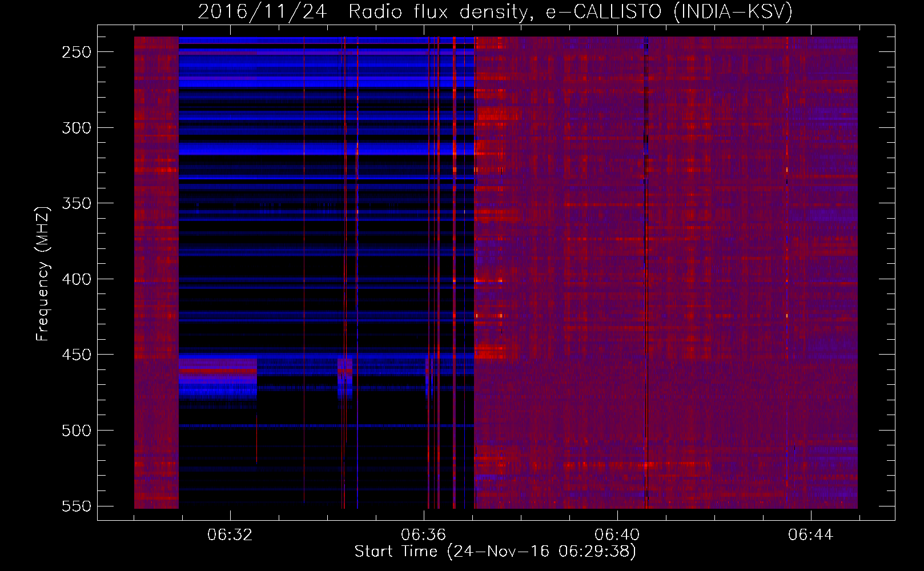This screenshot has height=571, width=924.
Task: Select the 06:44 time tick label
Action: point(811,535)
